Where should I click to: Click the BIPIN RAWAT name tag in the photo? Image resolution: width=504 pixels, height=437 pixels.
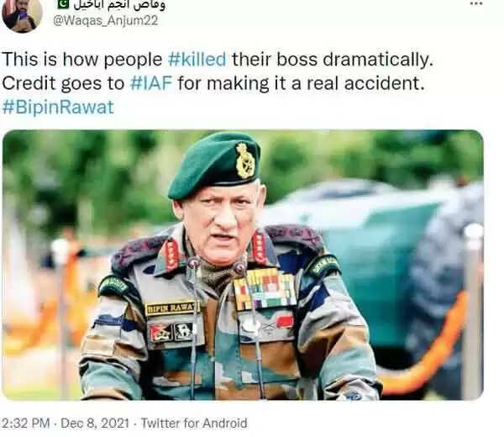click(x=173, y=308)
